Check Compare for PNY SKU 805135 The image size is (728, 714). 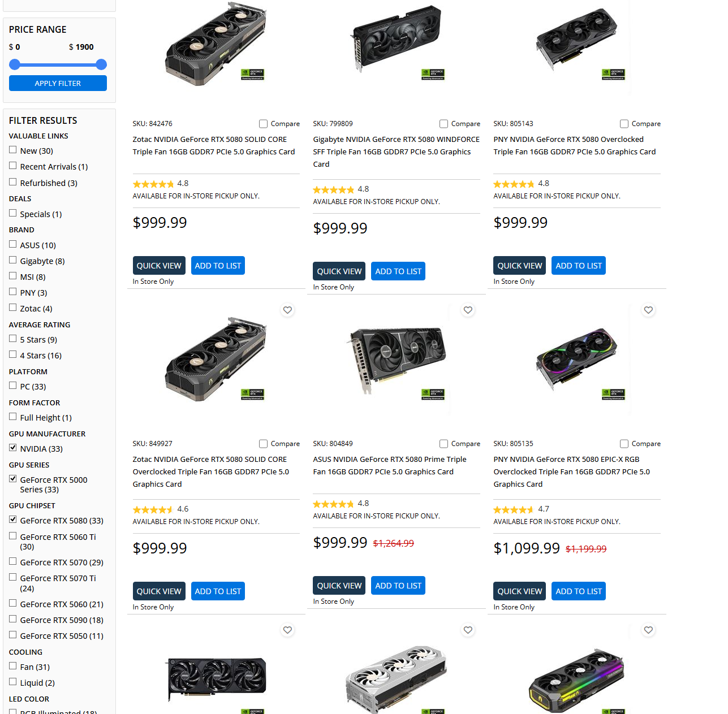(624, 444)
